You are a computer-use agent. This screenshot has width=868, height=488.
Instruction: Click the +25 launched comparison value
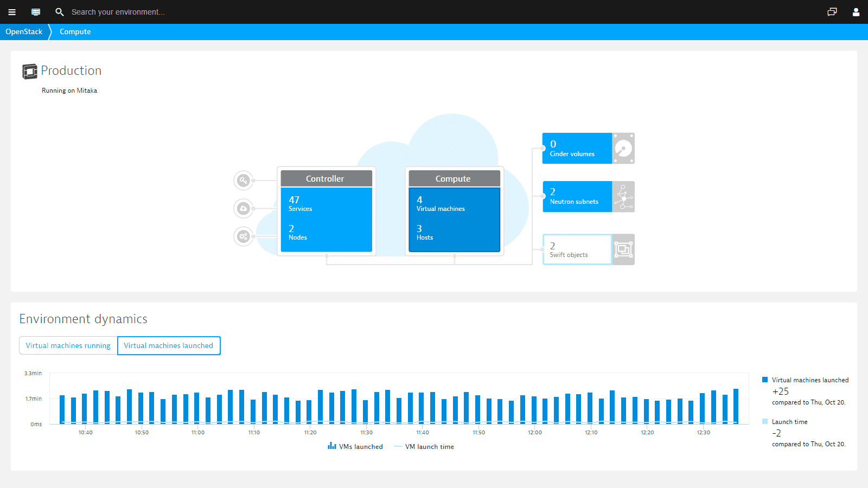(781, 391)
